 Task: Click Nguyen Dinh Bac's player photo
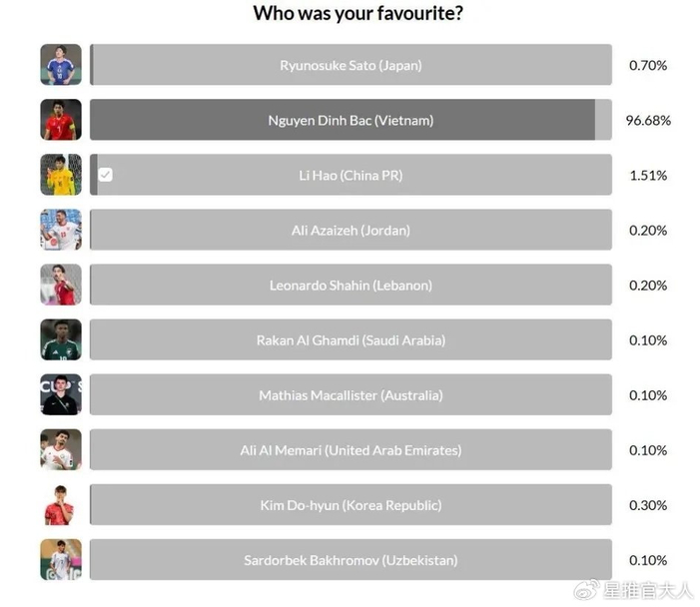coord(61,120)
